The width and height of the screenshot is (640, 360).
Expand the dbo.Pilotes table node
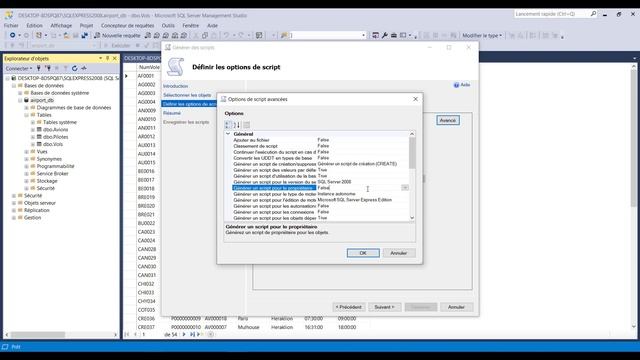33,137
